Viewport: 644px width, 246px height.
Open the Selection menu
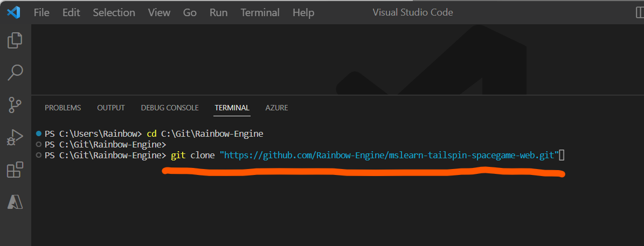114,13
